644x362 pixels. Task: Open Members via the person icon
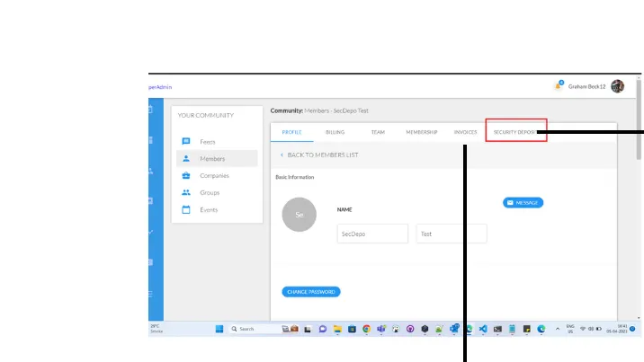186,158
